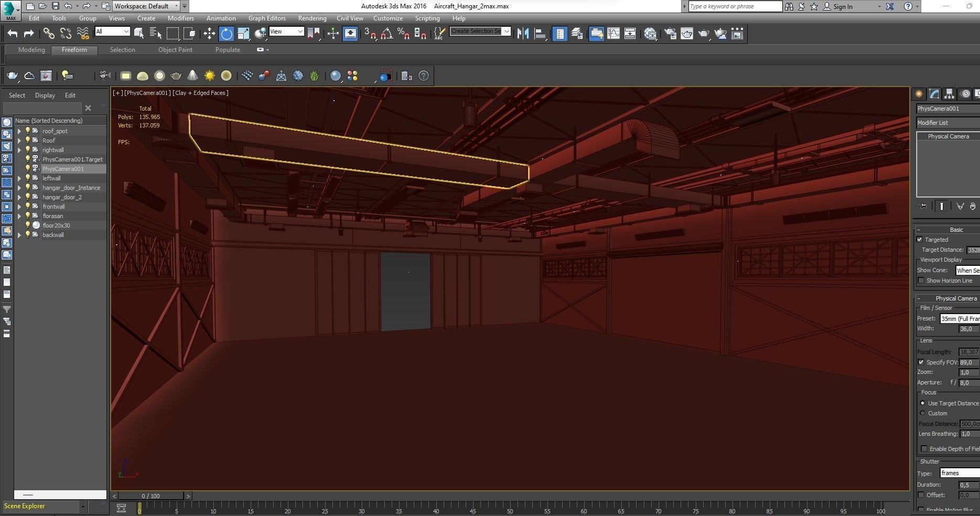Open the Graph Editors menu

(267, 18)
